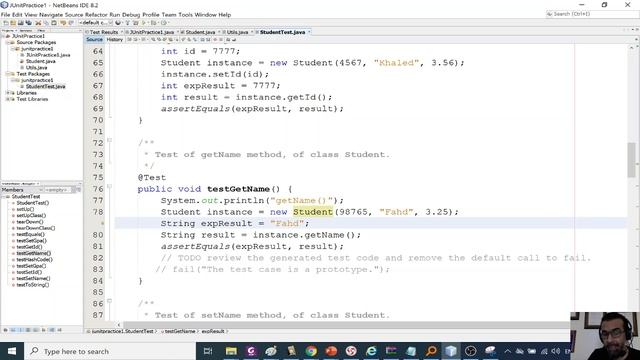Select JUnitPractice1.java in project tree
This screenshot has width=640, height=360.
[x=48, y=55]
